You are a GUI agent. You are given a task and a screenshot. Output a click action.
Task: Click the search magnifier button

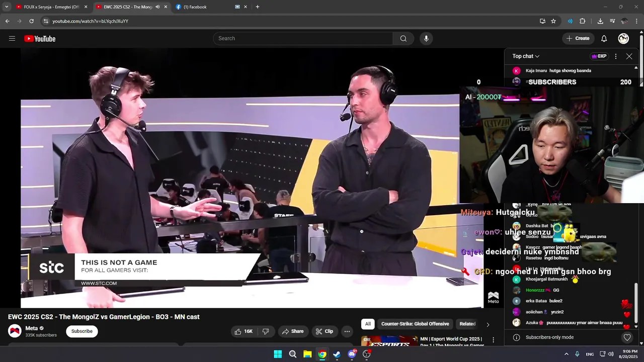click(x=404, y=39)
